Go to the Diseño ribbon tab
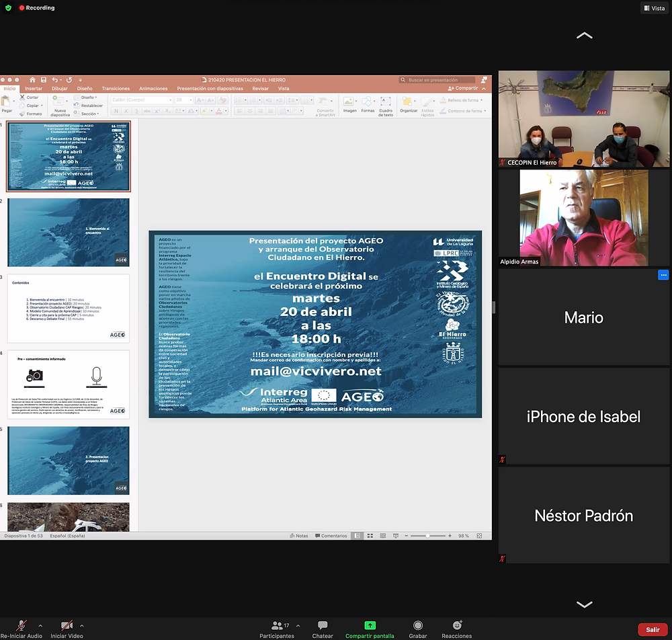Screen dimensions: 672x640 point(85,88)
